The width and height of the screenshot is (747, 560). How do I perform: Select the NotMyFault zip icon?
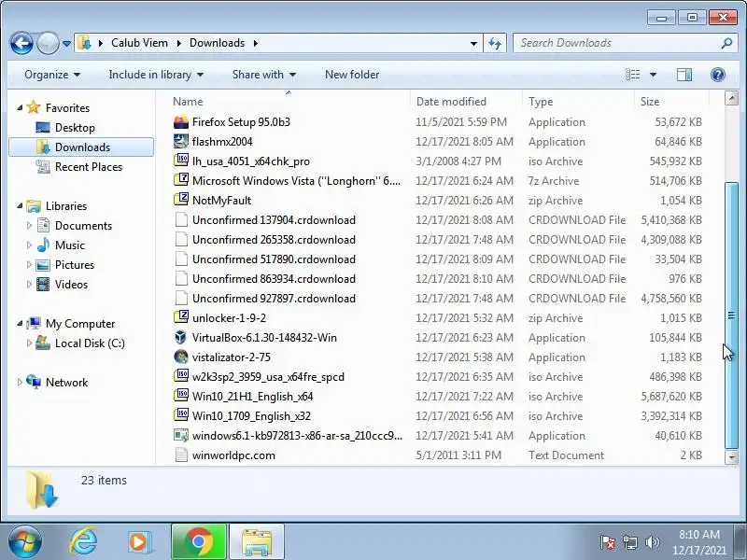pos(181,200)
